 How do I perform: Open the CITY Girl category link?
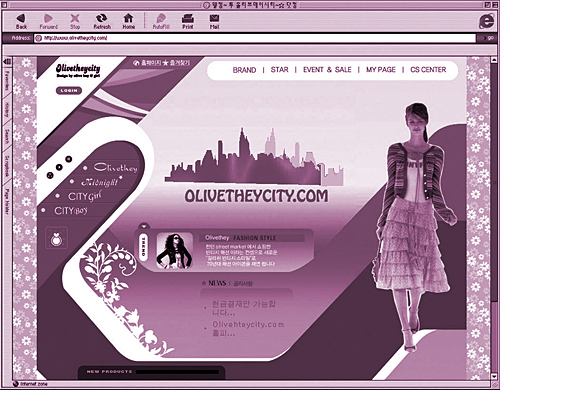pyautogui.click(x=85, y=196)
